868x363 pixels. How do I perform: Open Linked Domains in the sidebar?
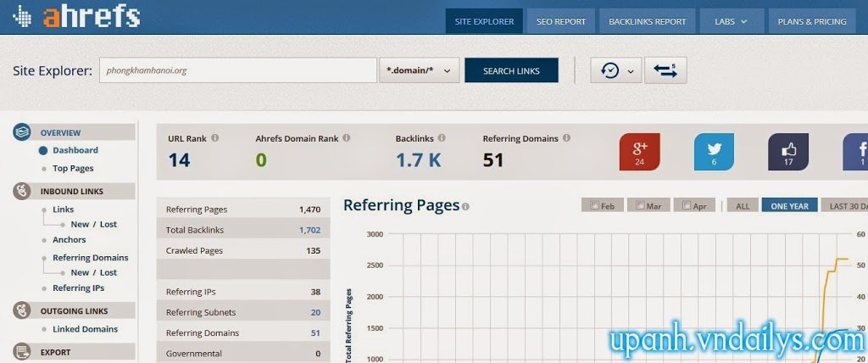[x=86, y=329]
